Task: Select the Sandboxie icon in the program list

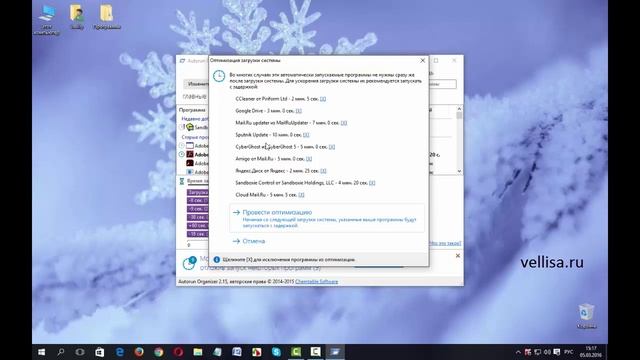Action: 190,127
